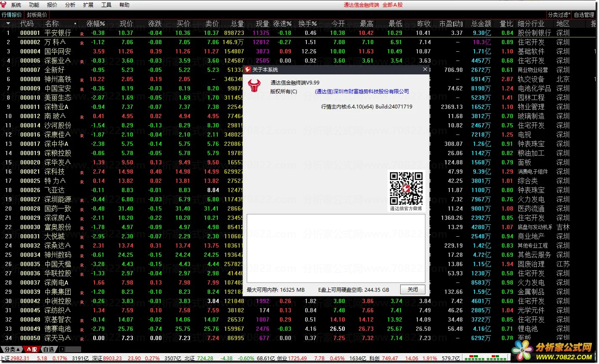This screenshot has width=599, height=364.
Task: Click the dot marker beside the 名称 header
Action: pos(75,24)
